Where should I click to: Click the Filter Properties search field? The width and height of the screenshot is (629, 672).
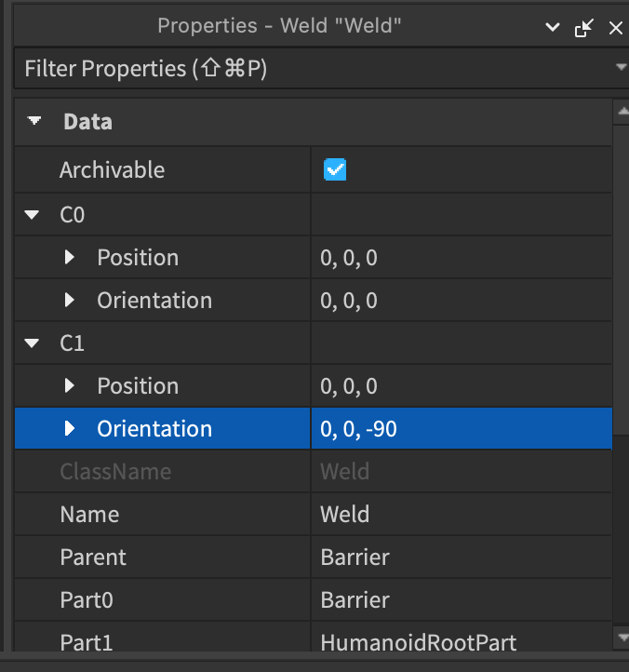pyautogui.click(x=307, y=68)
